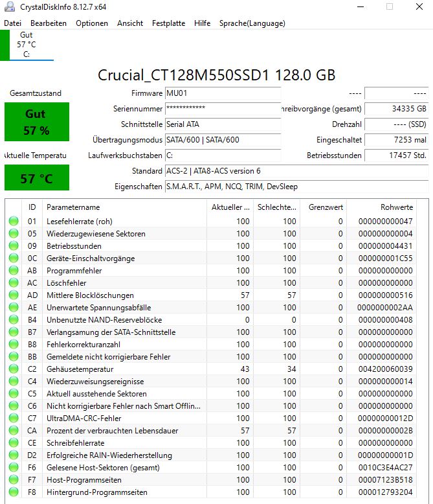Image resolution: width=433 pixels, height=504 pixels.
Task: Click the total writes value 34335 GB
Action: (x=397, y=109)
